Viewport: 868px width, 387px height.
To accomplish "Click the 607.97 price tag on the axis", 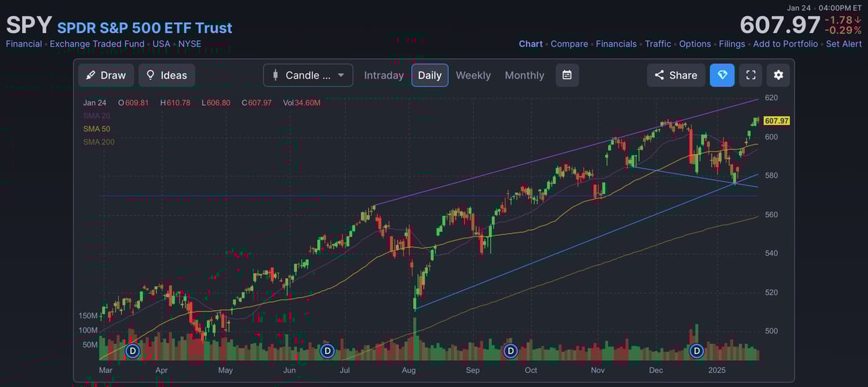I will (x=777, y=121).
